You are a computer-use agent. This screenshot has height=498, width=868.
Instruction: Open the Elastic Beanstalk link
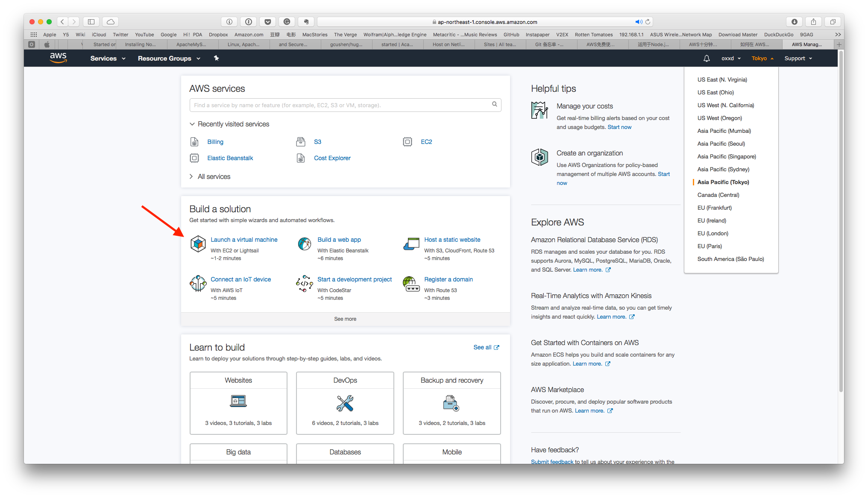pyautogui.click(x=230, y=158)
